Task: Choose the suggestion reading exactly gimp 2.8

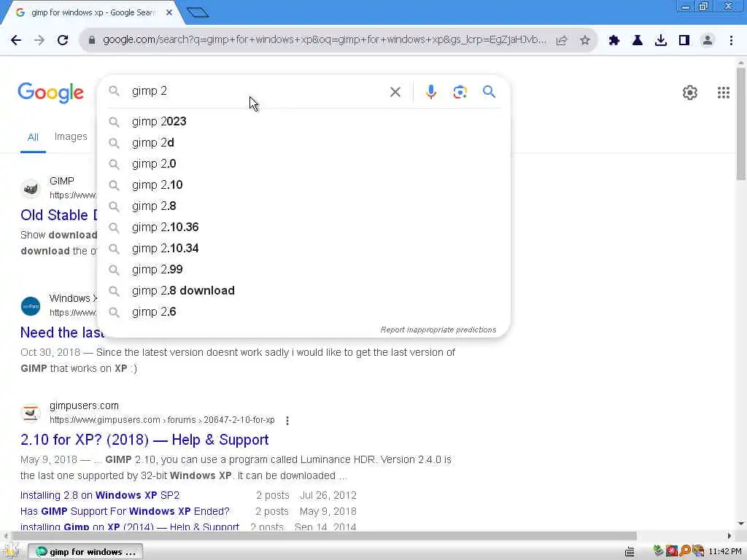Action: (x=303, y=206)
